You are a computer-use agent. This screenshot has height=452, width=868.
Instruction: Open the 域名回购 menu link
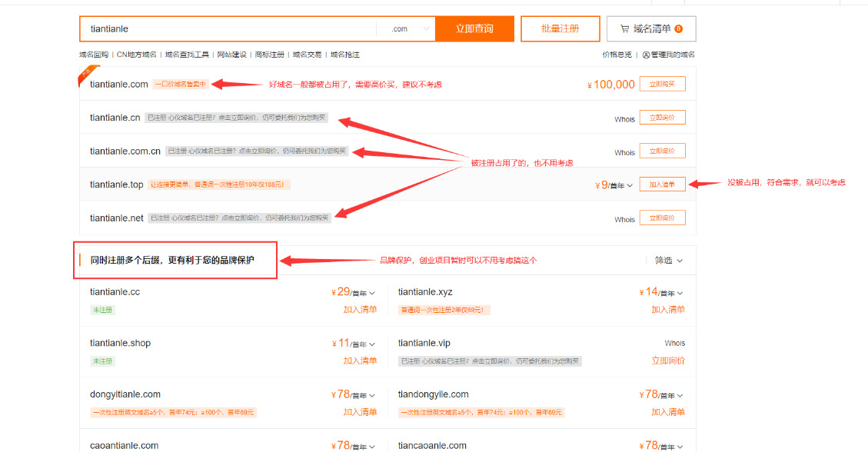[94, 55]
